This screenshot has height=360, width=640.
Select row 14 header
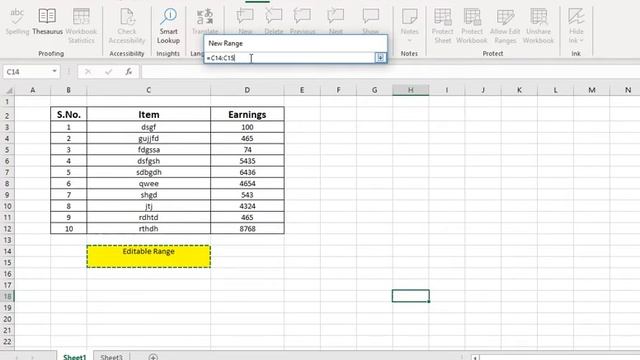pos(7,251)
